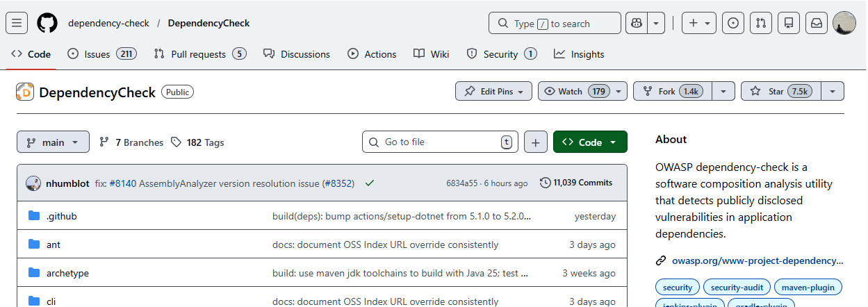Open the user profile avatar menu
The width and height of the screenshot is (868, 307).
(x=844, y=23)
